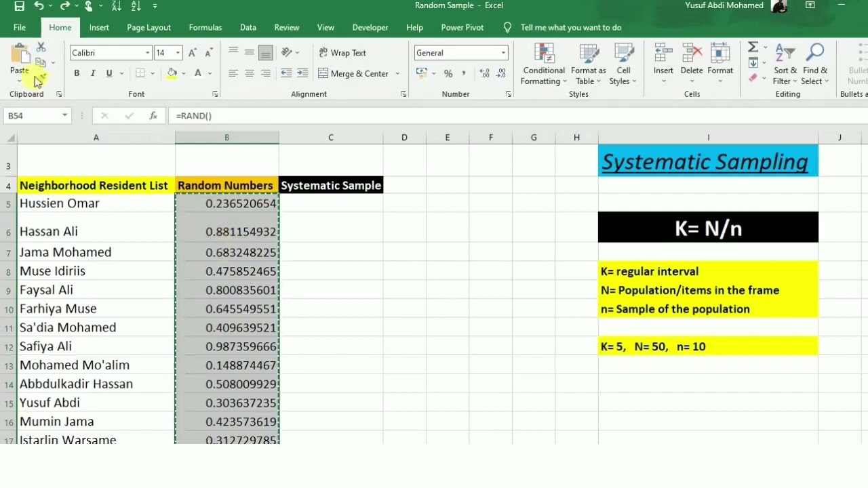Toggle Bottom Align

(x=266, y=52)
